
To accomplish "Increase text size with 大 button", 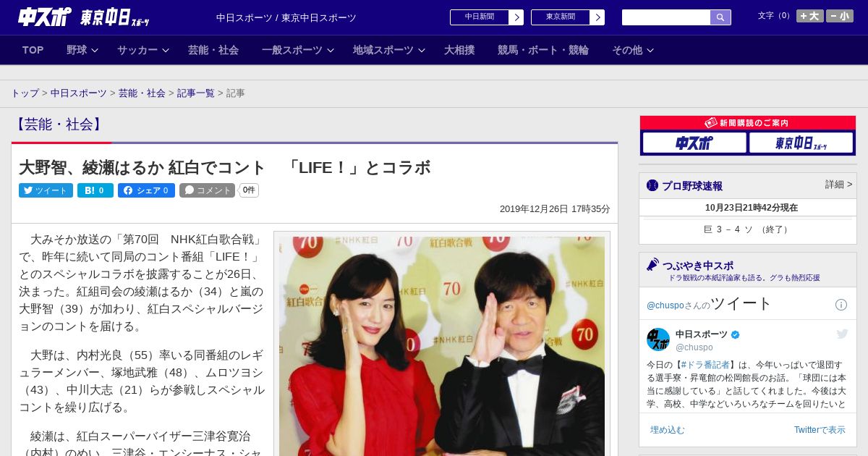I will tap(809, 16).
